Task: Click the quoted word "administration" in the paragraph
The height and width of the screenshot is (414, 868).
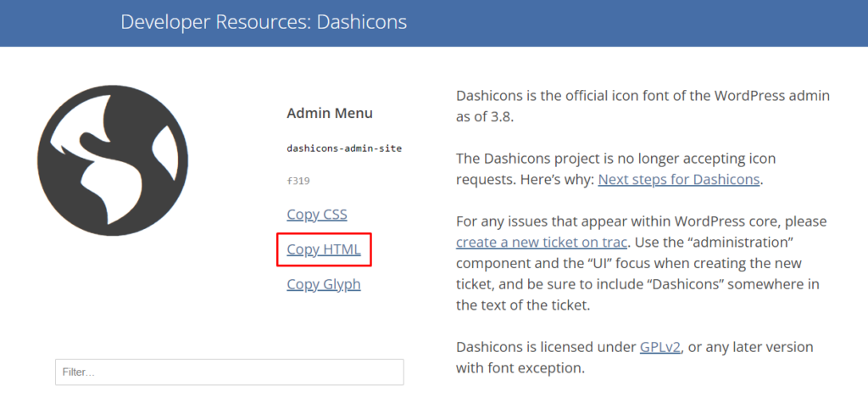Action: point(736,242)
